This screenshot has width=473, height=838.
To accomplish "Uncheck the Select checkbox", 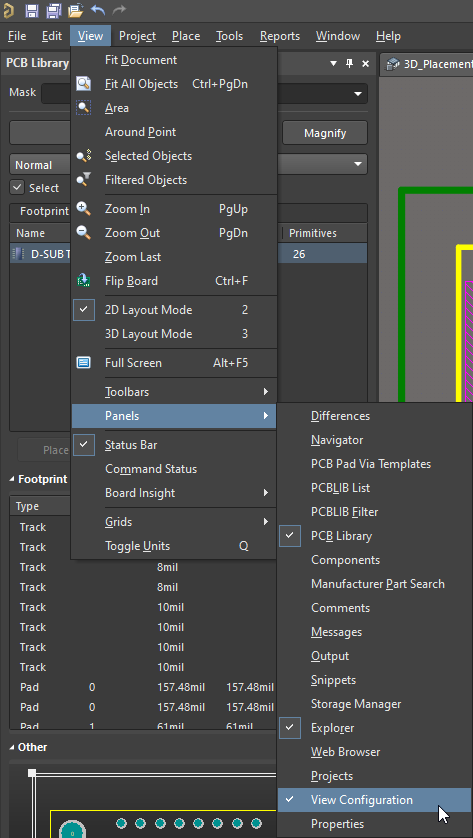I will [x=18, y=188].
